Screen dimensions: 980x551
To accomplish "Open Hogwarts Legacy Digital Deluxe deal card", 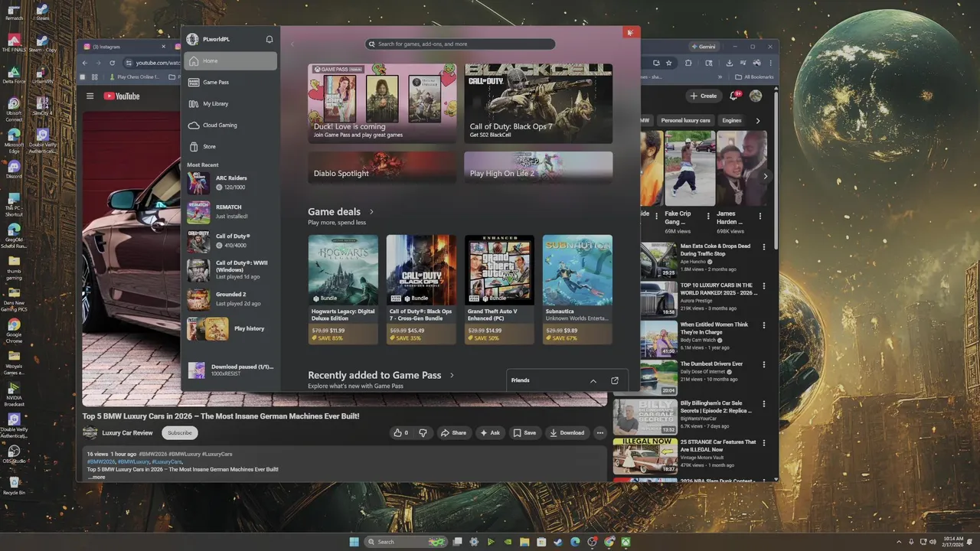I will [343, 289].
